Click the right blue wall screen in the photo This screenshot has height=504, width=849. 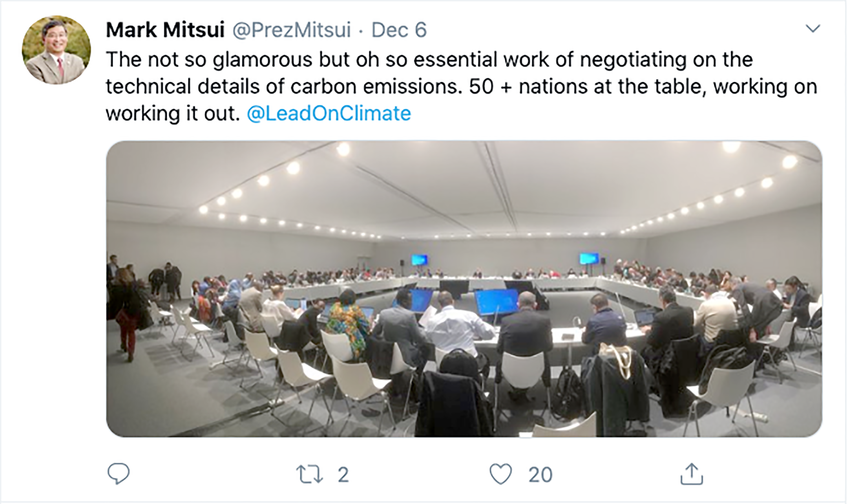[589, 259]
